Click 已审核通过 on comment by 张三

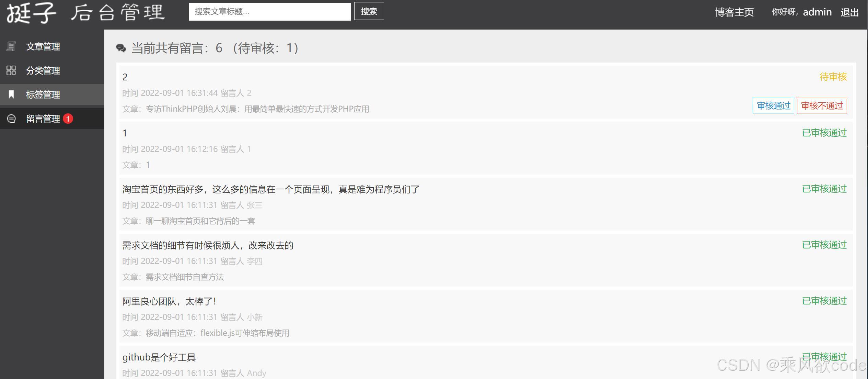(824, 189)
